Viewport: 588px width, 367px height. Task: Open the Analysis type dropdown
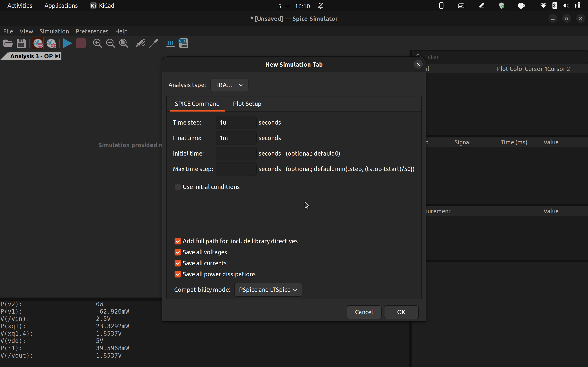229,85
